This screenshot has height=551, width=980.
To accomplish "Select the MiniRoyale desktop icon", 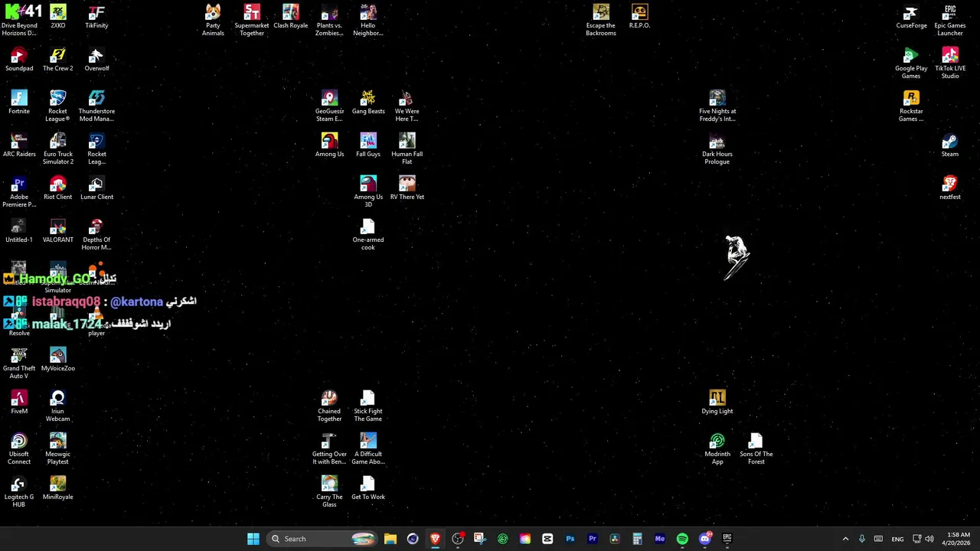I will pyautogui.click(x=57, y=487).
